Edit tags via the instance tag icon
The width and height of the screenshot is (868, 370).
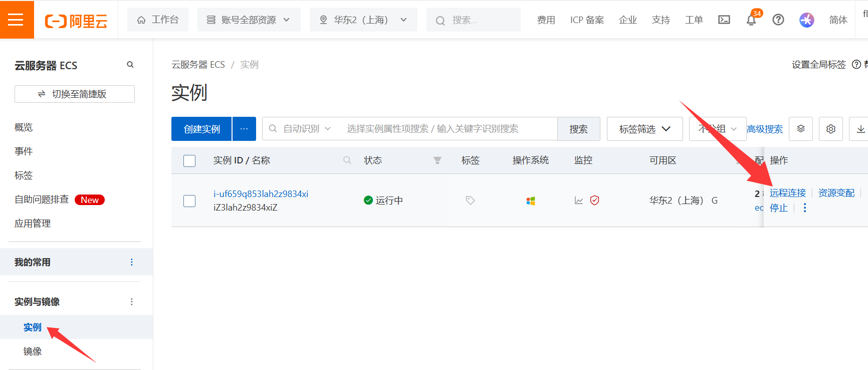point(470,201)
